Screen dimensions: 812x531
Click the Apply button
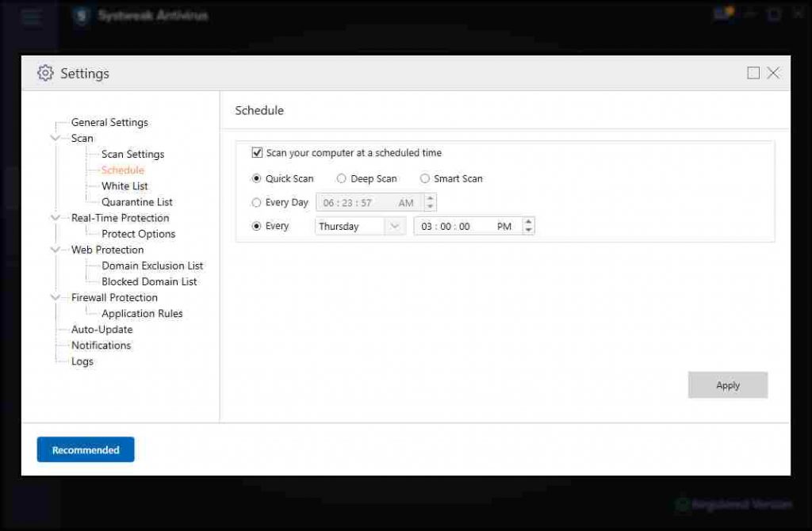tap(728, 385)
